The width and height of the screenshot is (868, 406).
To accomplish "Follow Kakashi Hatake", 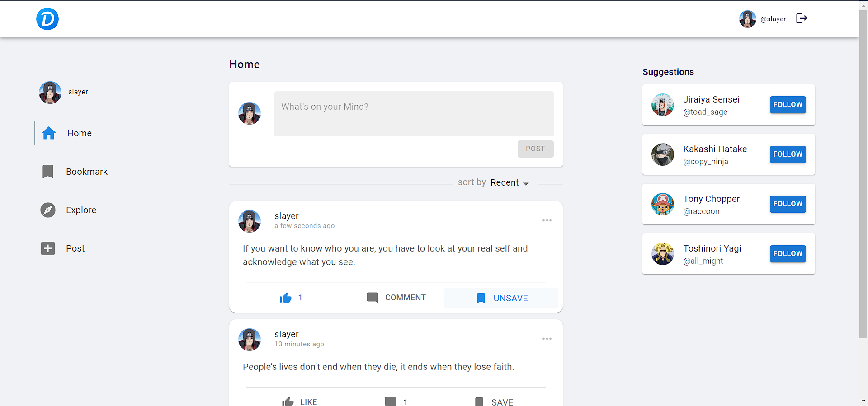I will pyautogui.click(x=788, y=154).
